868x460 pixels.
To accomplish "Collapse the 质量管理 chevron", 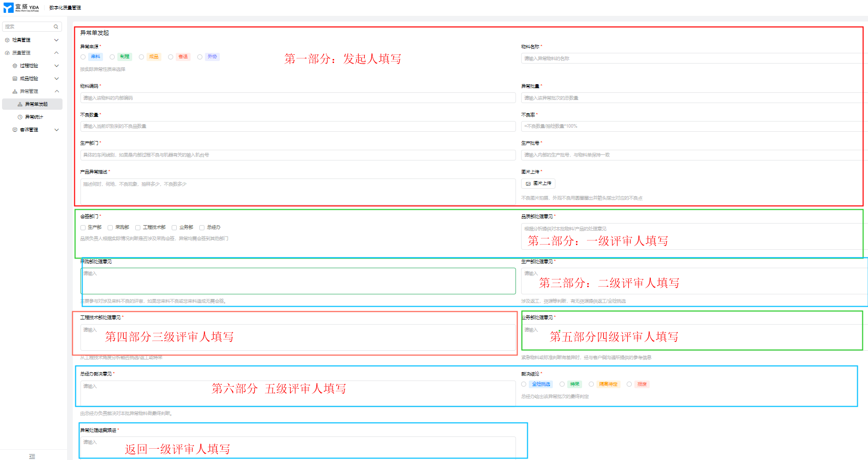I will 56,53.
